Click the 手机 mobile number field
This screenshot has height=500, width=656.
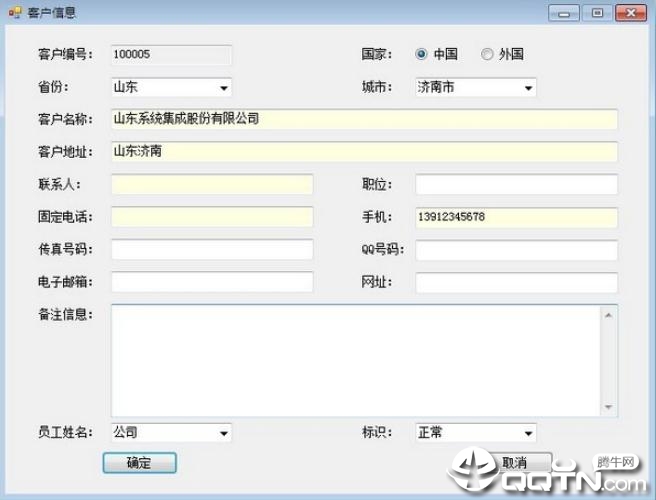516,217
